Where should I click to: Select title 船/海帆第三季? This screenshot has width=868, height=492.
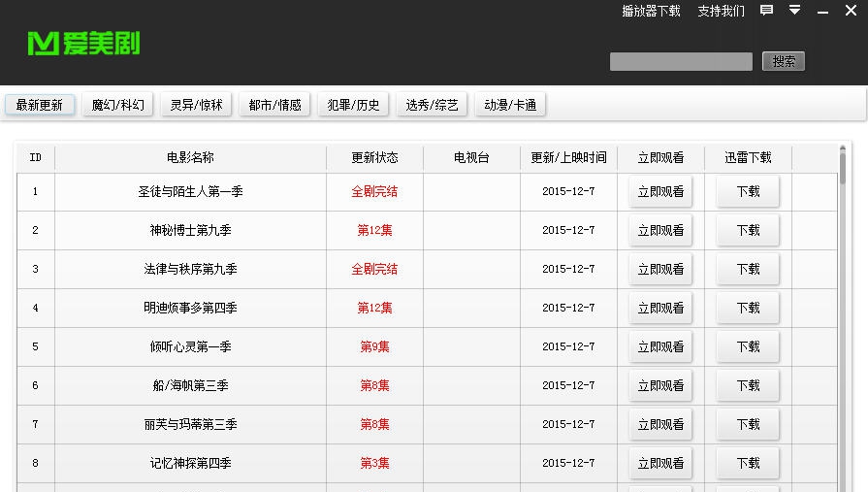(x=190, y=385)
